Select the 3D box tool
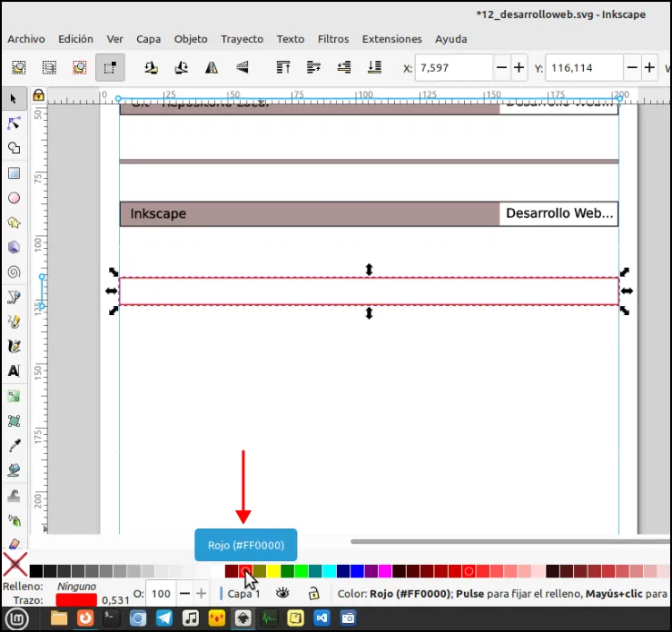Screen dimensions: 672x632 [x=14, y=247]
